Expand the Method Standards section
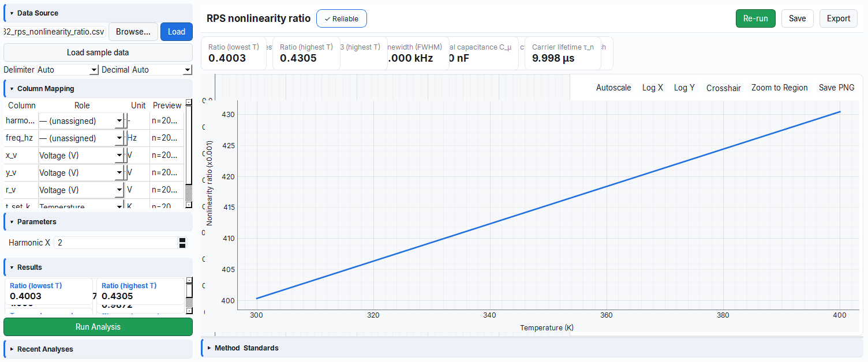868x362 pixels. (531, 348)
